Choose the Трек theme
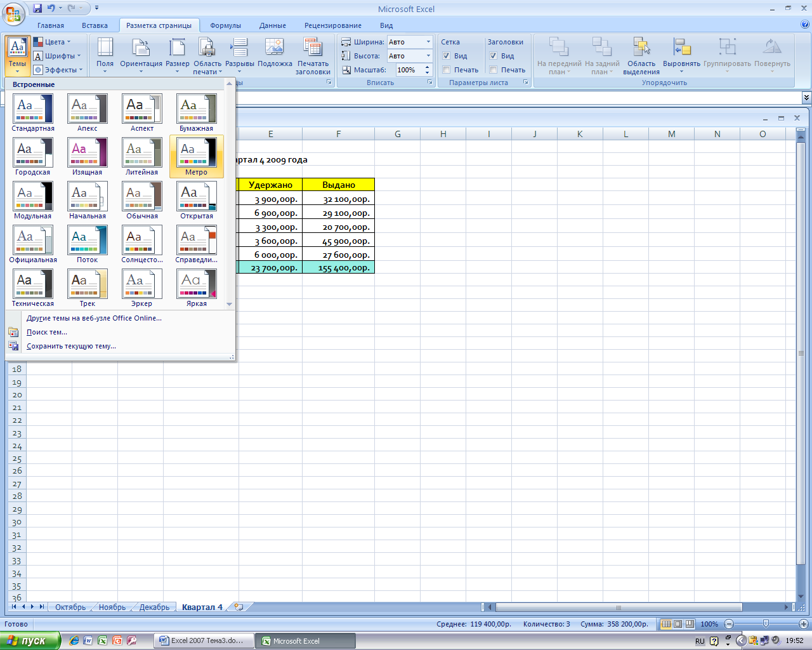The height and width of the screenshot is (650, 812). pos(88,288)
